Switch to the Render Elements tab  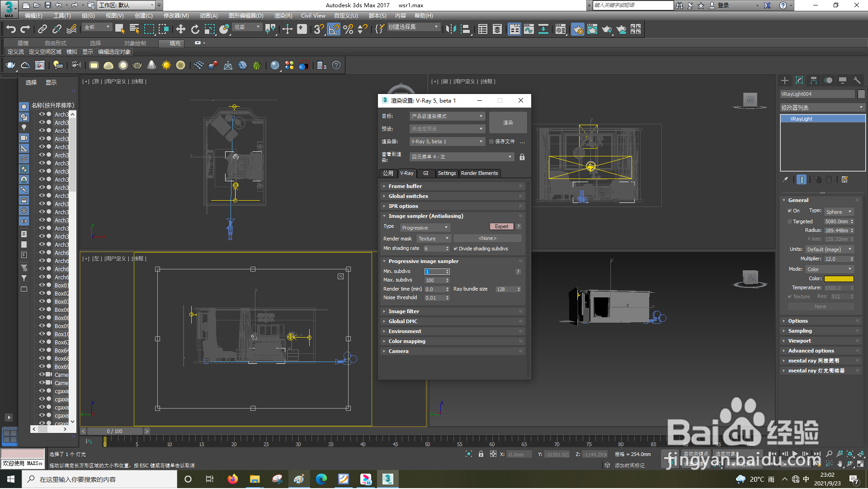click(479, 174)
